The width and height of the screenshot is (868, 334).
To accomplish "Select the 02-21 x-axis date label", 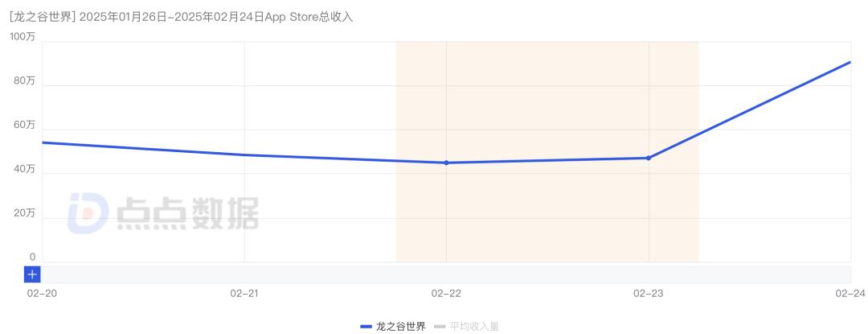I will click(244, 295).
